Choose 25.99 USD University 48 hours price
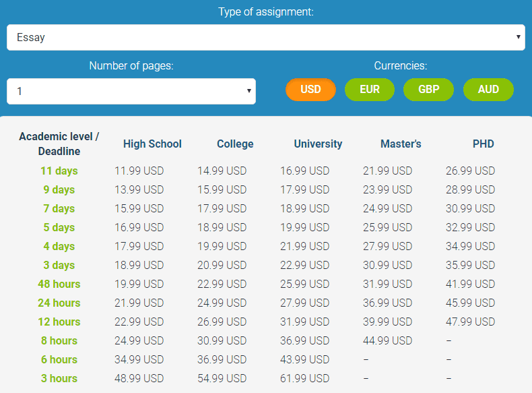Viewport: 532px width, 393px height. pos(304,284)
